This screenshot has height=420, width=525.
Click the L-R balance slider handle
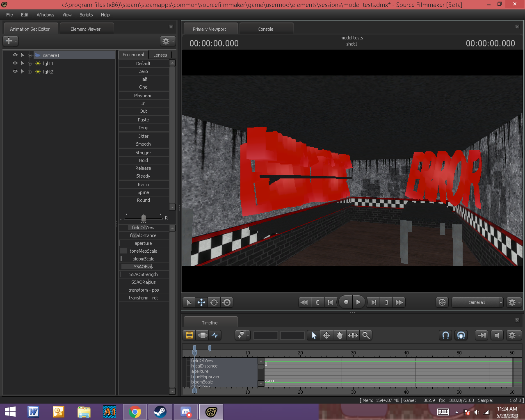144,218
